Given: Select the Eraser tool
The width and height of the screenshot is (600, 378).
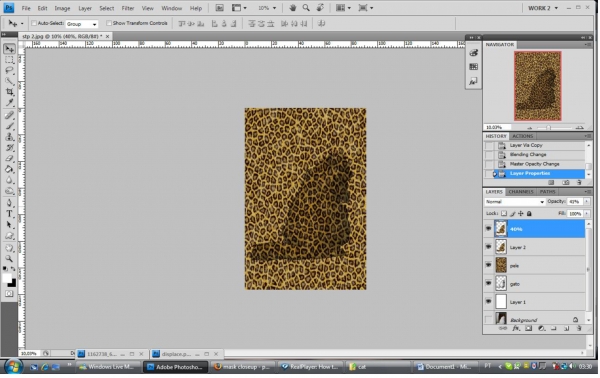Looking at the screenshot, I should (9, 158).
